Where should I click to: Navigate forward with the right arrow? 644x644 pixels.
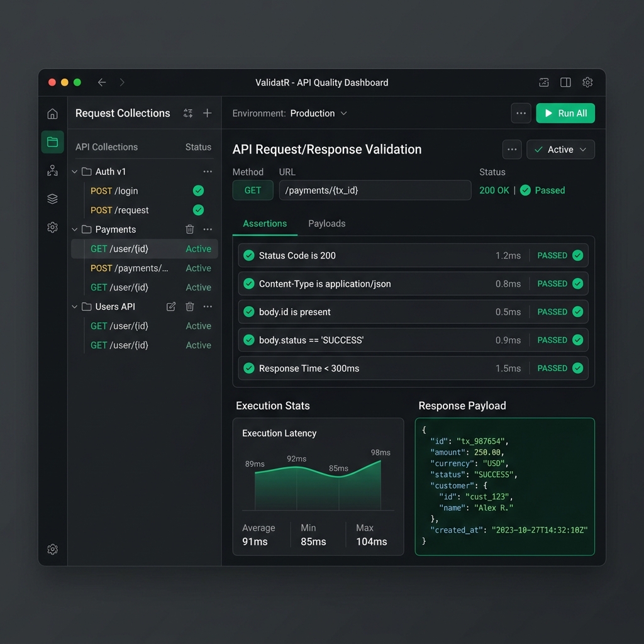[x=122, y=82]
